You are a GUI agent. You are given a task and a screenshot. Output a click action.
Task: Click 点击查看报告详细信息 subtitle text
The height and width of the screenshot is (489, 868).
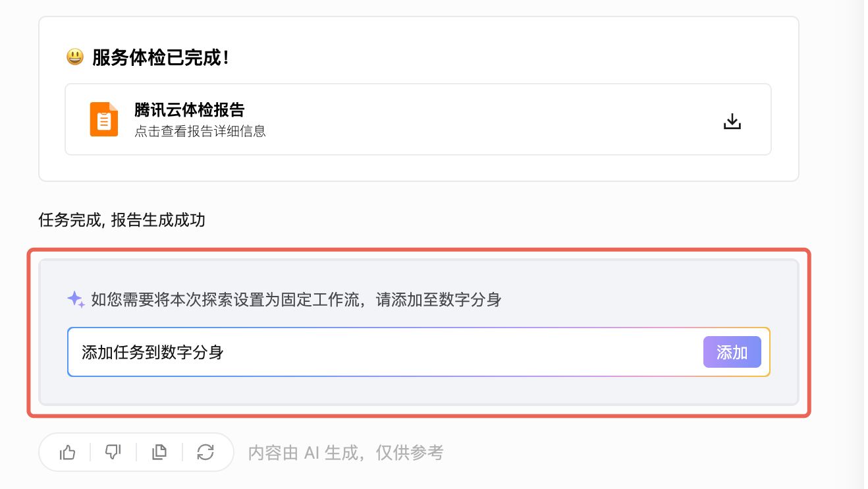pyautogui.click(x=200, y=131)
